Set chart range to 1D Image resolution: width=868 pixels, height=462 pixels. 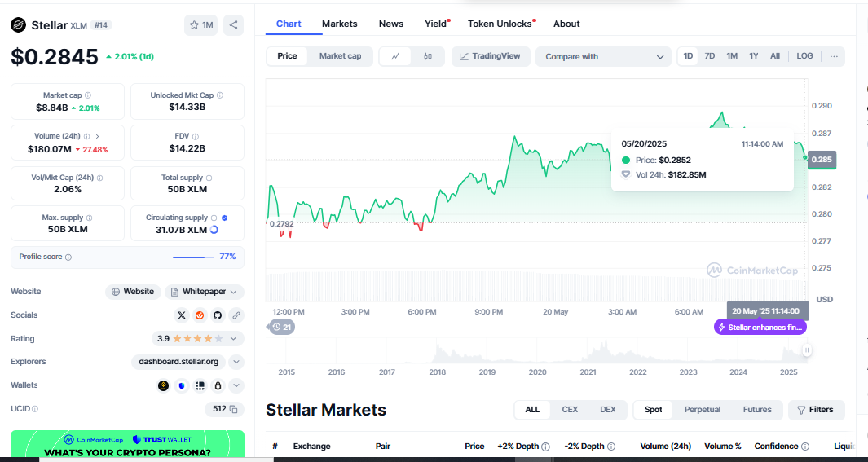[688, 56]
